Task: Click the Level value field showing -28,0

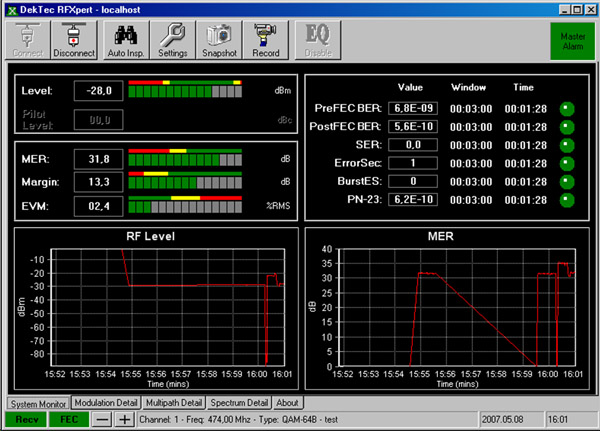Action: click(x=99, y=91)
